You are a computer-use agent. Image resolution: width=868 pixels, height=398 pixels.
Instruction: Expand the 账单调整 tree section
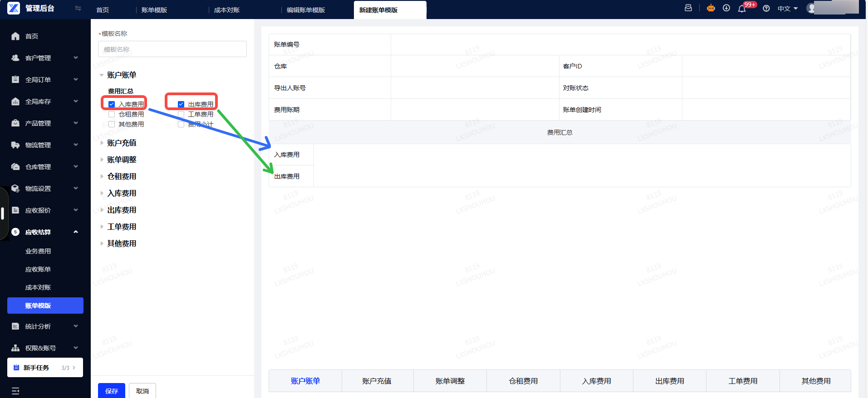pyautogui.click(x=102, y=160)
